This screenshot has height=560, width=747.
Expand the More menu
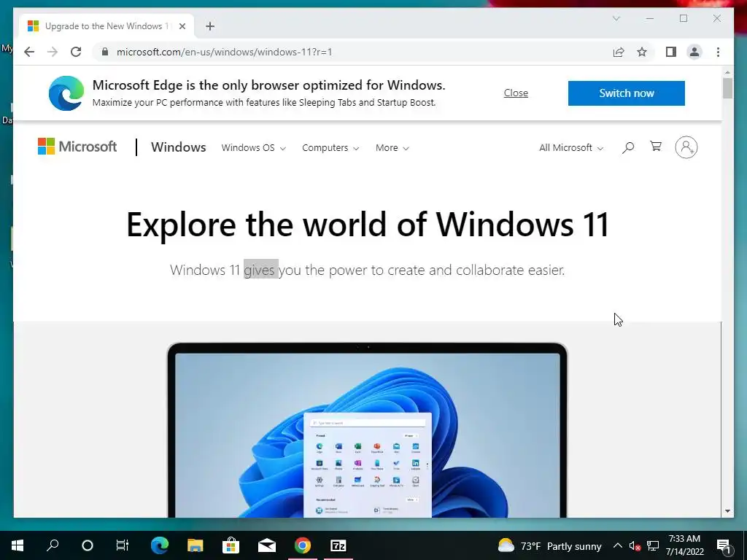[x=392, y=147]
